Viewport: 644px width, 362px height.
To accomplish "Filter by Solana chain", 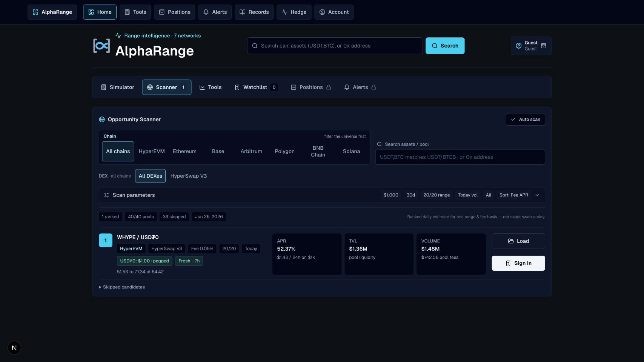I will pos(351,151).
